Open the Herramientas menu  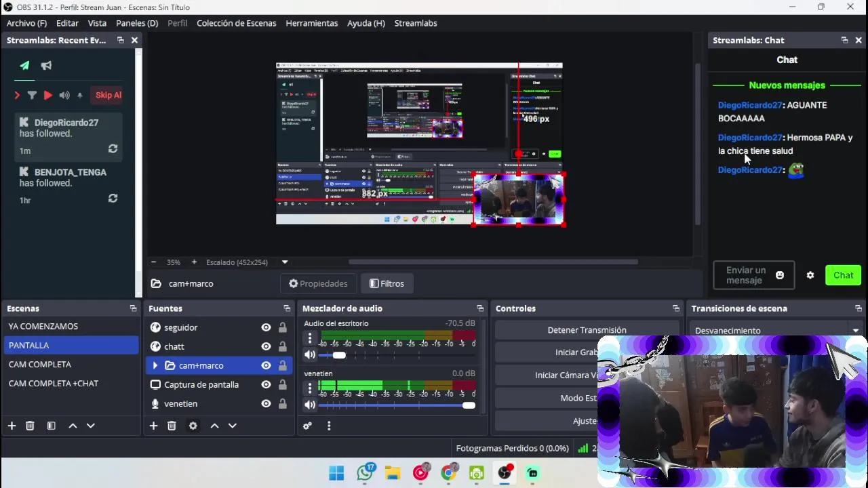[311, 23]
